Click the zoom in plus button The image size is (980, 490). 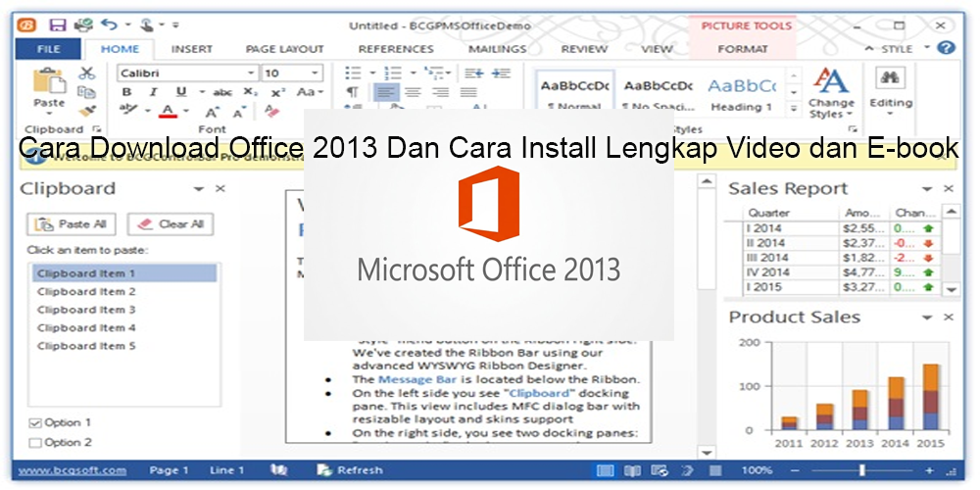(930, 470)
